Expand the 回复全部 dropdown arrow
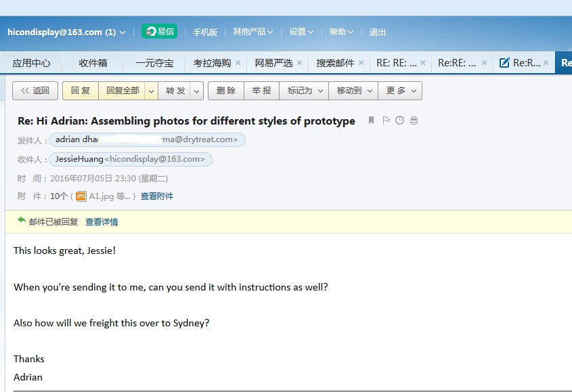 pyautogui.click(x=152, y=91)
